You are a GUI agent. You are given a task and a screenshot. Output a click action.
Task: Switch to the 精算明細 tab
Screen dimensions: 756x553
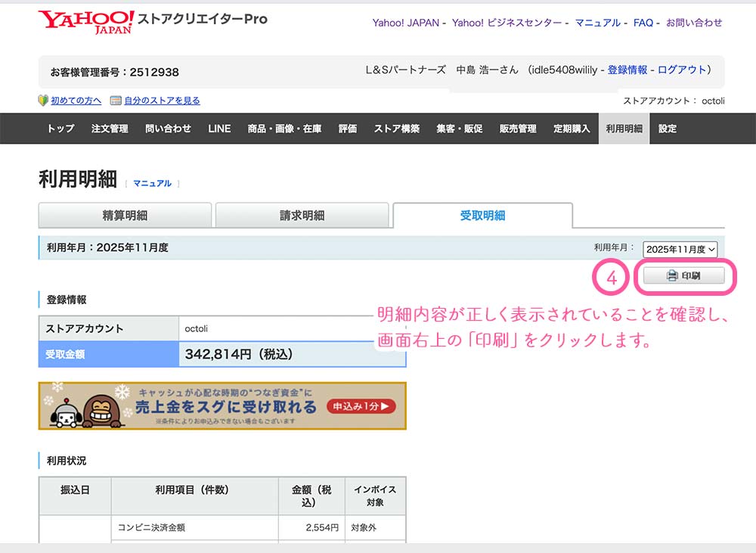click(125, 216)
